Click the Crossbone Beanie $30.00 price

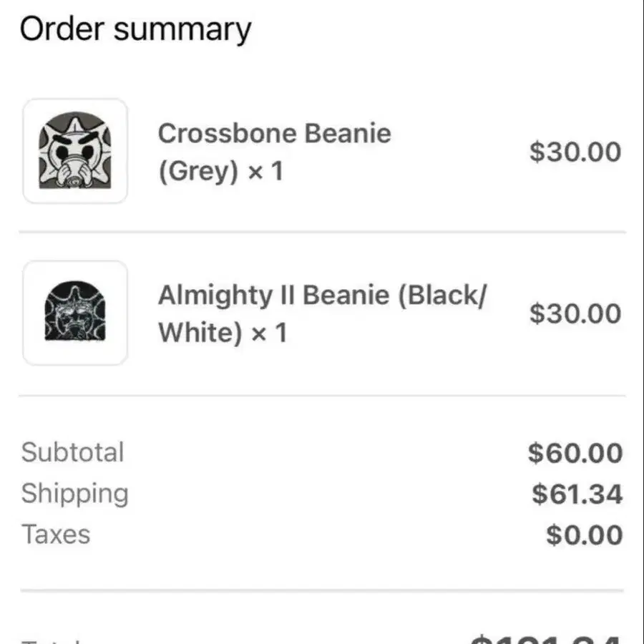tap(575, 152)
